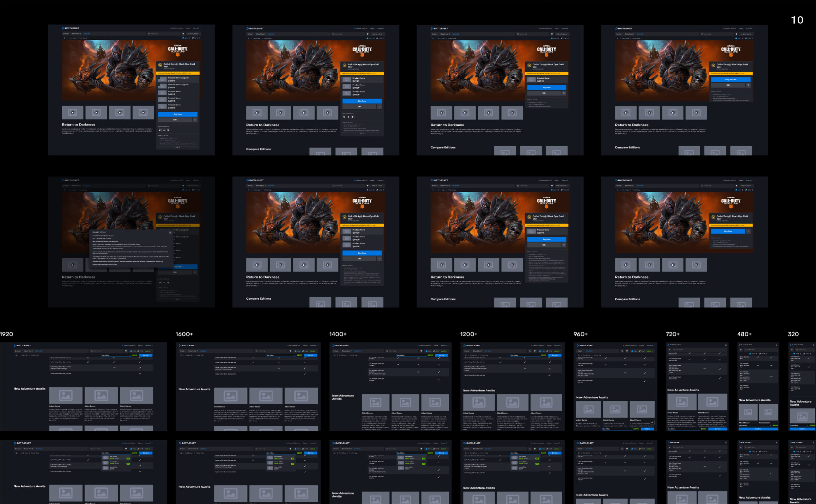Image resolution: width=816 pixels, height=504 pixels.
Task: Click the Battle.net logo in the top-left mockup
Action: pyautogui.click(x=71, y=28)
